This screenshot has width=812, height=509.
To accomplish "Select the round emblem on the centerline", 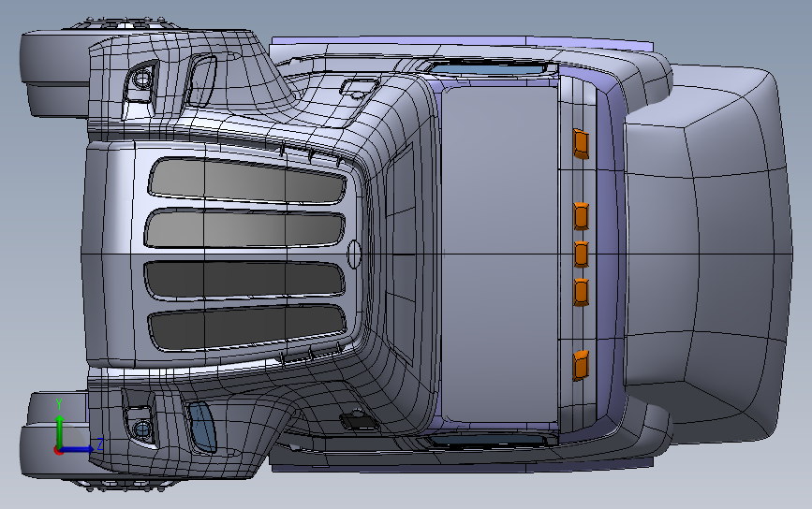I will [x=354, y=254].
